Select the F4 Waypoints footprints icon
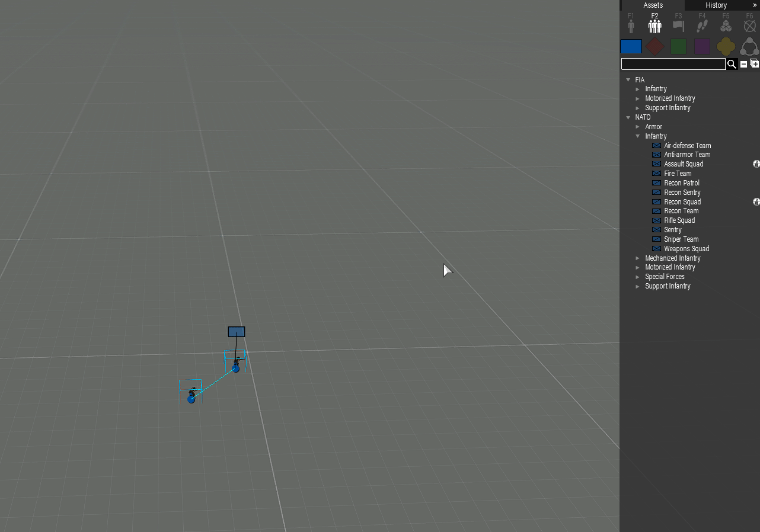The width and height of the screenshot is (760, 532). click(702, 25)
